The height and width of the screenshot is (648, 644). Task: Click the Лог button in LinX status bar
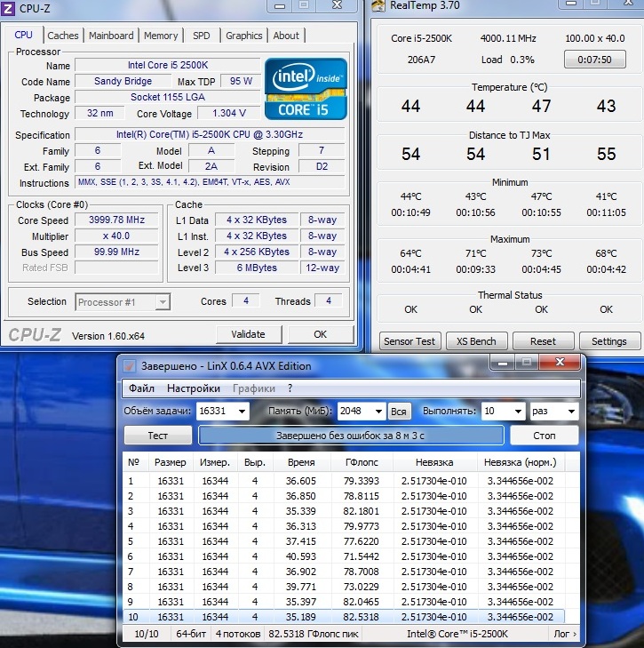coord(565,634)
